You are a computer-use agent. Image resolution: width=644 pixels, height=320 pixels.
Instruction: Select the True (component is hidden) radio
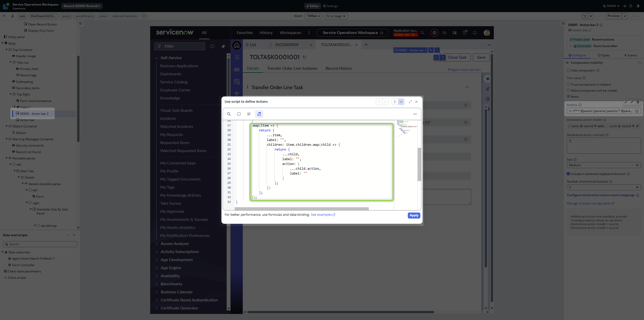[568, 84]
